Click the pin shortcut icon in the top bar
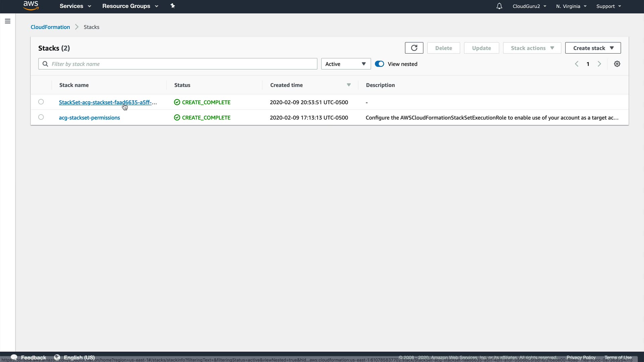The height and width of the screenshot is (362, 644). [x=173, y=6]
